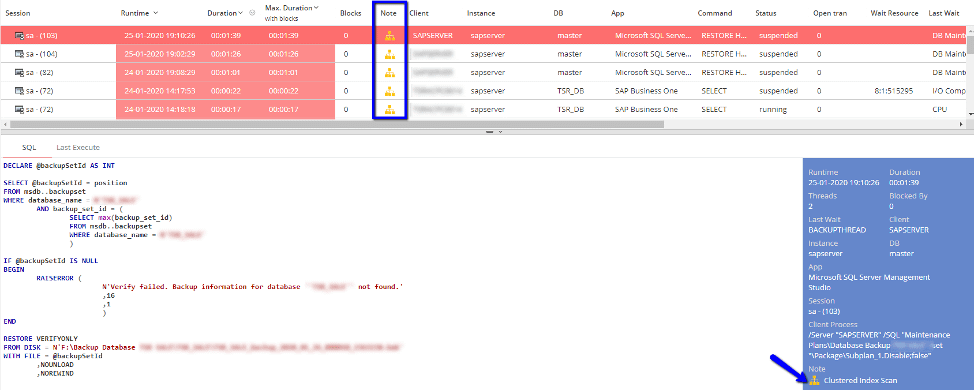
Task: Click the running status cell
Action: [x=773, y=109]
